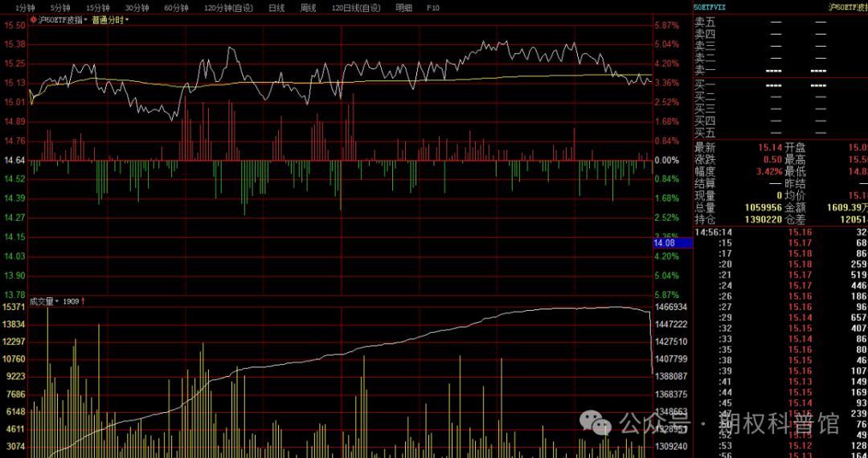Open the 明细 trade details view
Image resolution: width=868 pixels, height=458 pixels.
coord(403,7)
